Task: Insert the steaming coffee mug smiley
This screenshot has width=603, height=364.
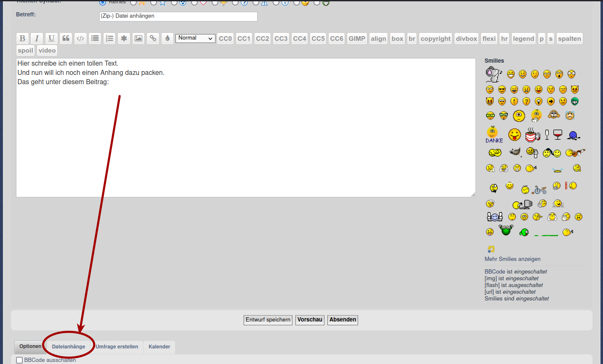Action: click(x=532, y=135)
